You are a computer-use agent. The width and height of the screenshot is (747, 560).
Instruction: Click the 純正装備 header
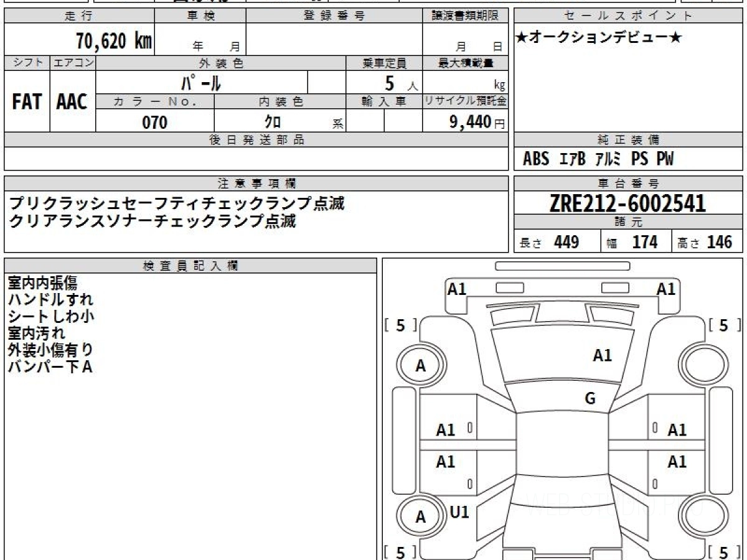[629, 140]
